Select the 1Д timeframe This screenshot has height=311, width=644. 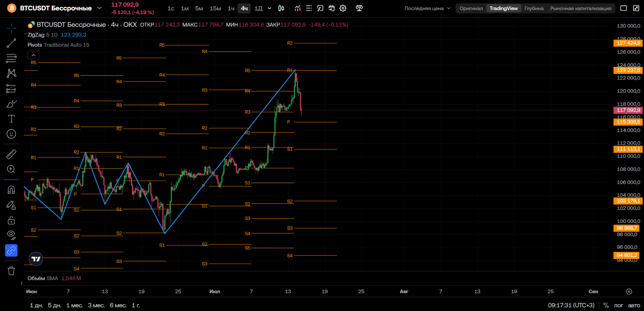[258, 8]
